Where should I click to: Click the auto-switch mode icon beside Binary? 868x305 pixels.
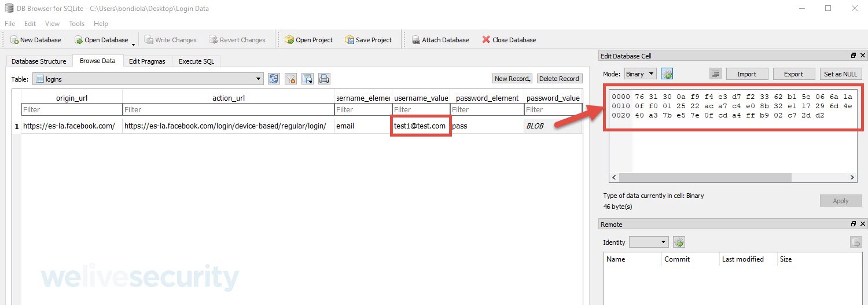pos(667,74)
